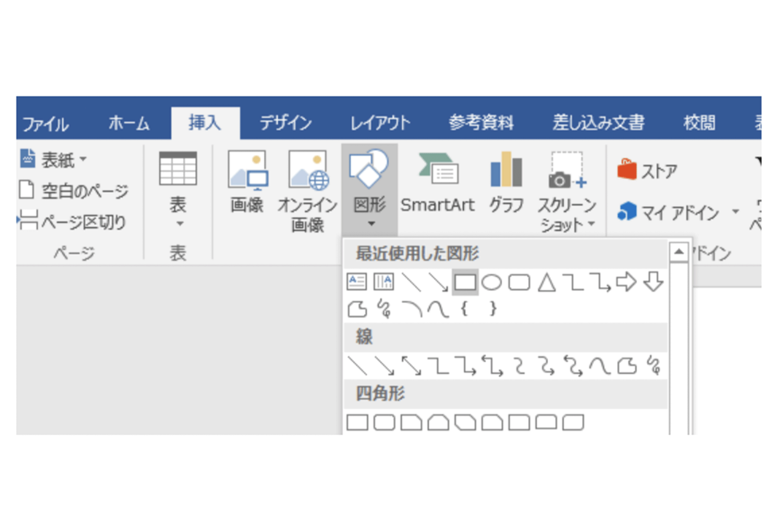Image resolution: width=781 pixels, height=532 pixels.
Task: Click 空白のページ to insert blank page
Action: pos(74,191)
